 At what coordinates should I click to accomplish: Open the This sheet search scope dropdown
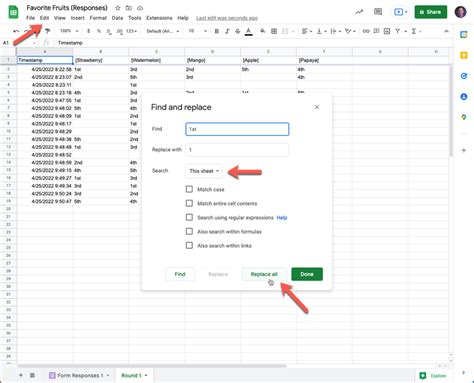pyautogui.click(x=204, y=171)
